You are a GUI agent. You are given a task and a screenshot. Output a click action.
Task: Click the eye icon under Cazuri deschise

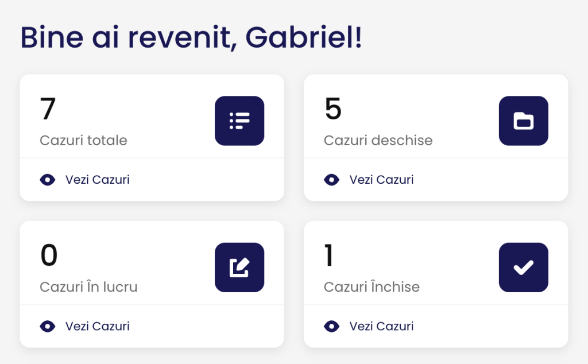(331, 180)
